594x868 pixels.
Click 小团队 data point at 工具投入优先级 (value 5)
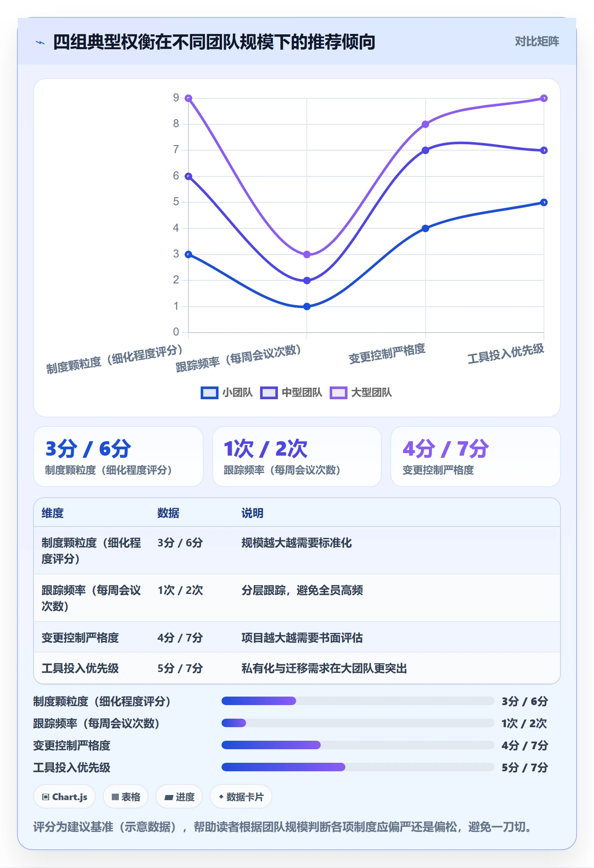tap(544, 202)
